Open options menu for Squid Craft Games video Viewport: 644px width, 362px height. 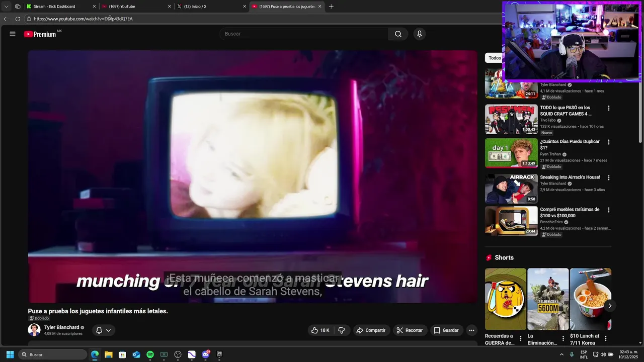click(608, 108)
